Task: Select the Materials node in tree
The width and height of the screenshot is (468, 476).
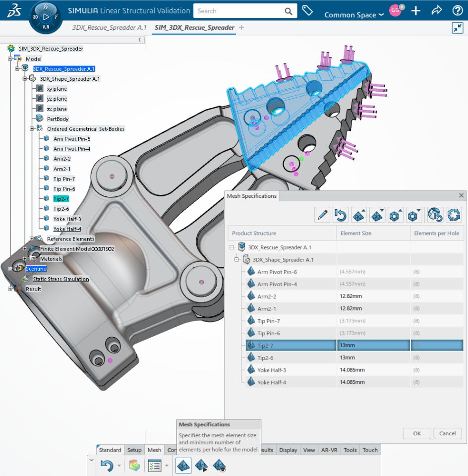Action: pos(51,259)
